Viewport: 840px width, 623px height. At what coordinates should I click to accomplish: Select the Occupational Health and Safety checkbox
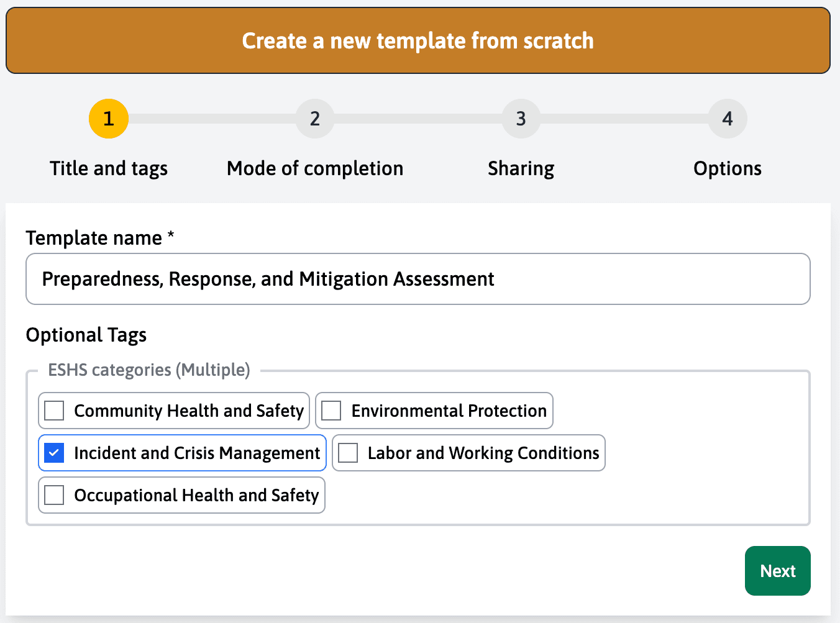click(x=55, y=495)
